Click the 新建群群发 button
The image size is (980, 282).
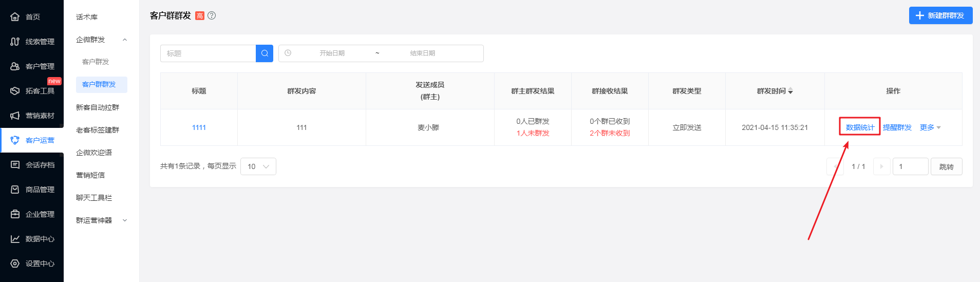point(941,15)
